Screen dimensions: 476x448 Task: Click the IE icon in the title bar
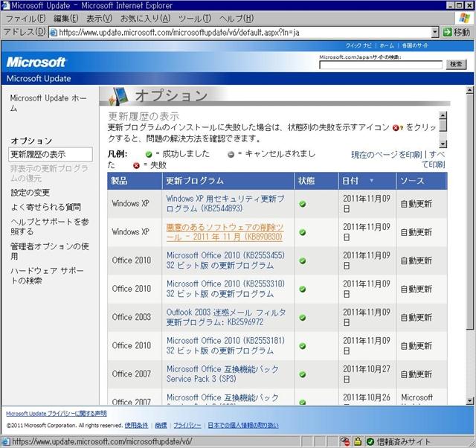(x=5, y=5)
